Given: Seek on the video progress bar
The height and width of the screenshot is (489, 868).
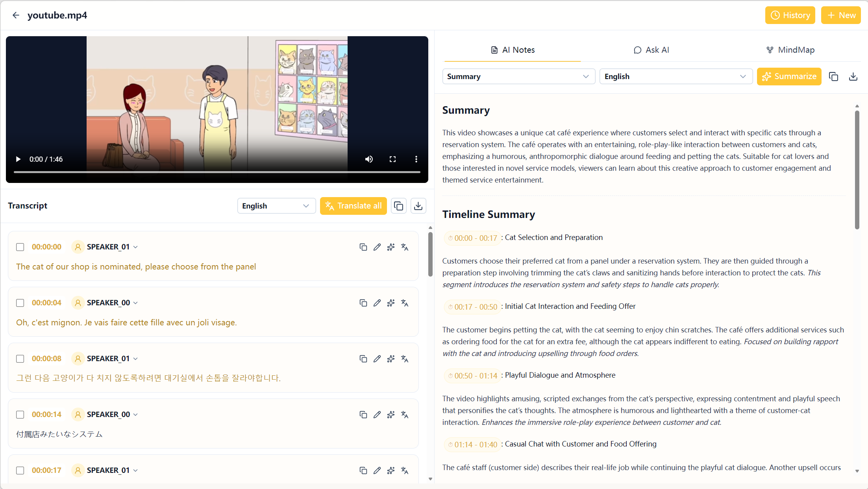Looking at the screenshot, I should click(x=217, y=172).
